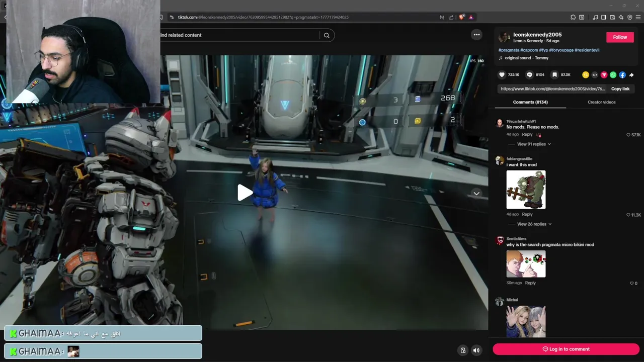Click the Follow button
The height and width of the screenshot is (362, 644).
click(x=620, y=37)
